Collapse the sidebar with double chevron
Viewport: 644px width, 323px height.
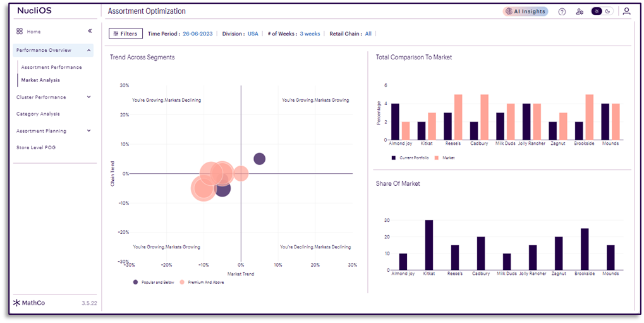(90, 31)
